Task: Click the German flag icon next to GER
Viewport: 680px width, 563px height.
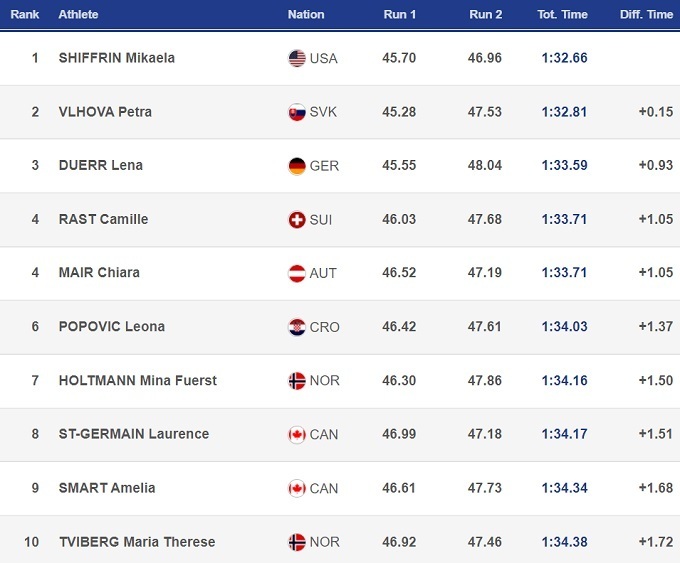Action: point(296,166)
